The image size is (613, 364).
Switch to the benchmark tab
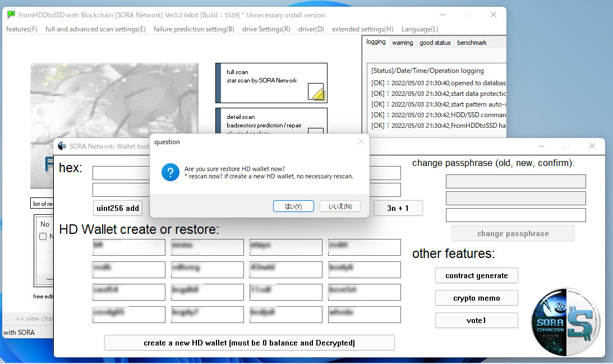pos(472,43)
